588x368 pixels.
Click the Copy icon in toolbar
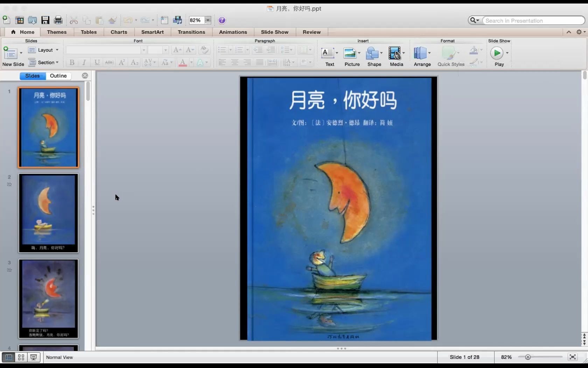(86, 20)
